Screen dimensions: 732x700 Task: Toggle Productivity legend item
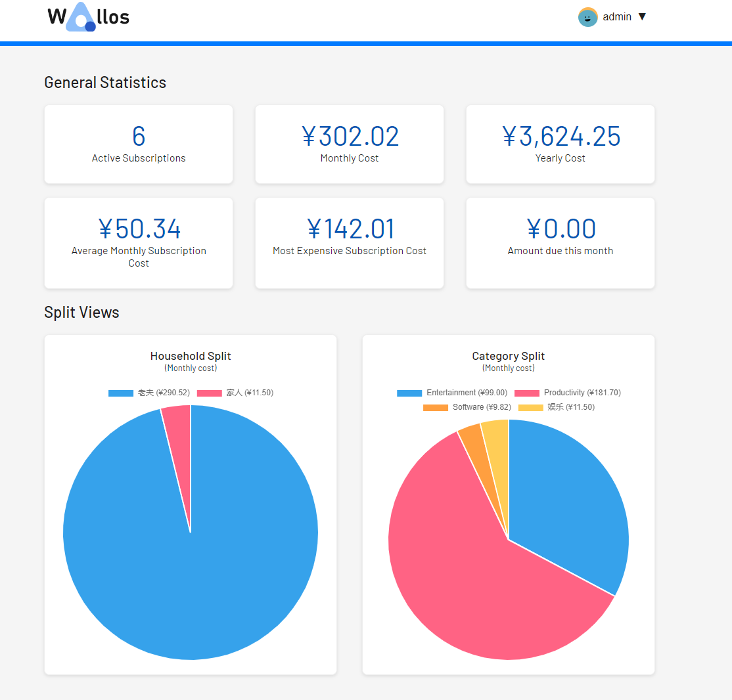pyautogui.click(x=567, y=393)
